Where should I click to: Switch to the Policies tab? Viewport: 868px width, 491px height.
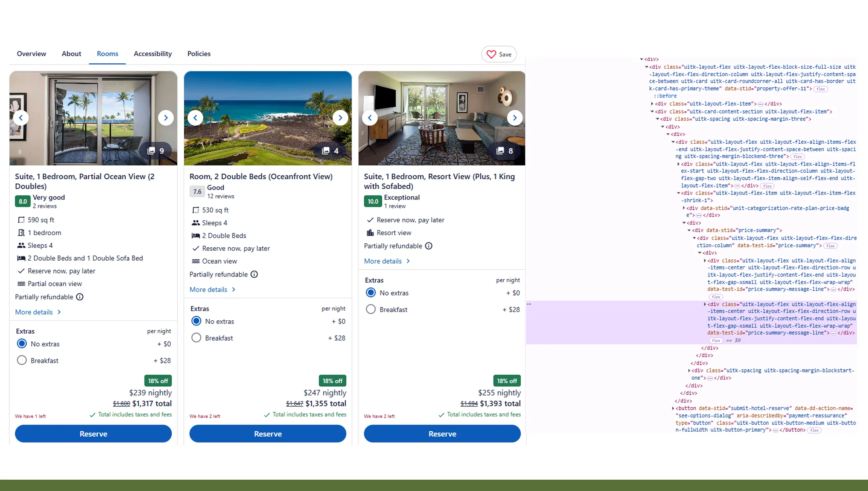pos(199,54)
